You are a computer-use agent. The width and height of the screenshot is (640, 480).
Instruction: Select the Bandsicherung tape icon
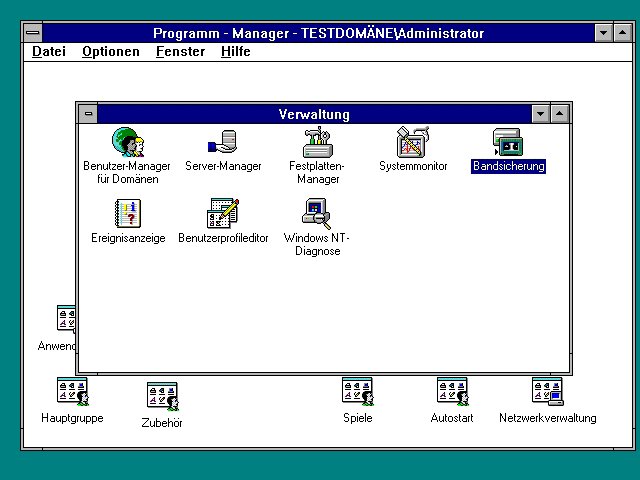(x=508, y=142)
